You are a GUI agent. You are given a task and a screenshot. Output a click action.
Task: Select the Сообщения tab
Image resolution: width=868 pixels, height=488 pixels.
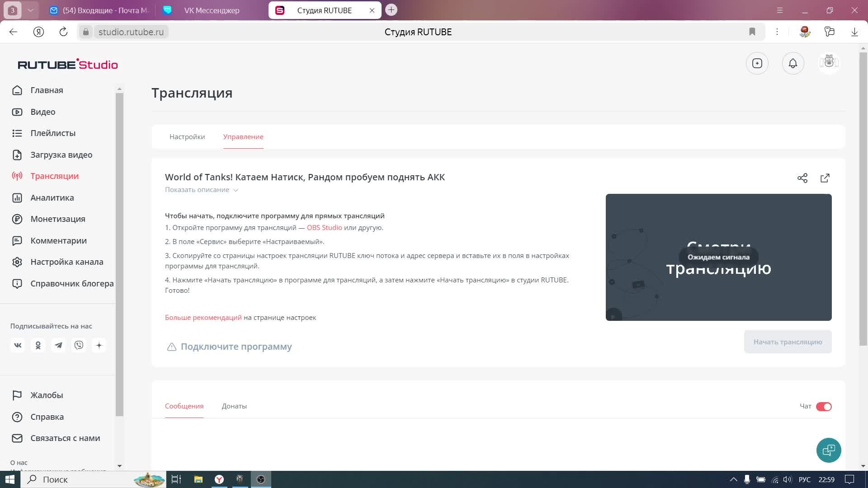pos(184,406)
